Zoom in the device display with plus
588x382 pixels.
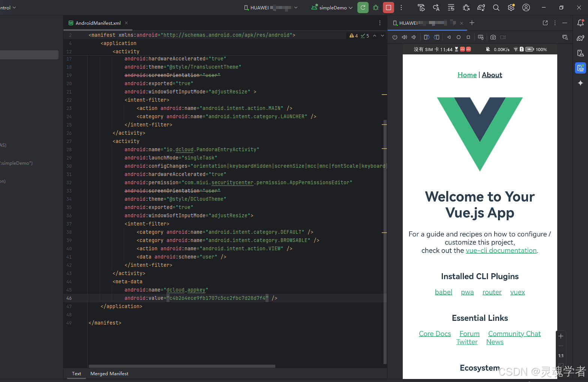pyautogui.click(x=561, y=336)
